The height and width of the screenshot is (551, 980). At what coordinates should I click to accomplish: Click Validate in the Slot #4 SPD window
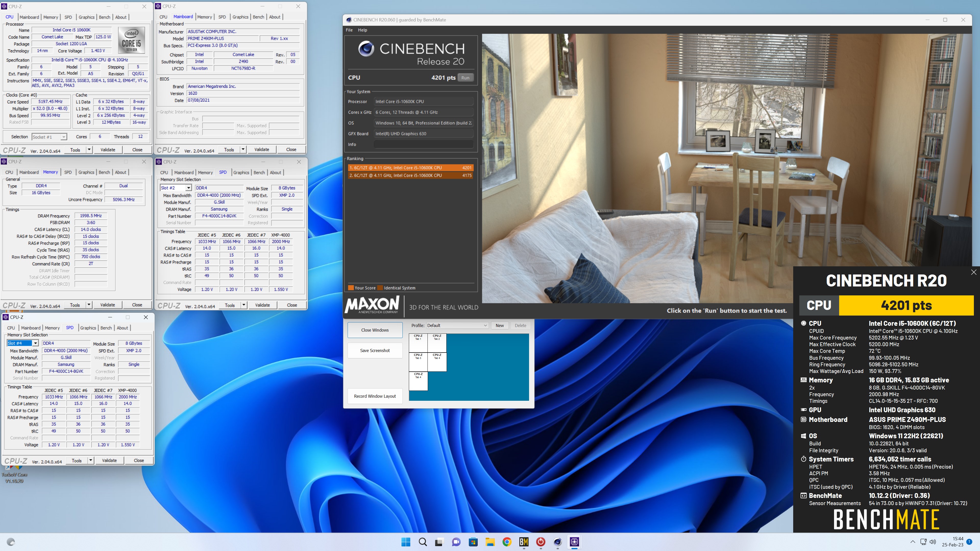click(x=109, y=460)
